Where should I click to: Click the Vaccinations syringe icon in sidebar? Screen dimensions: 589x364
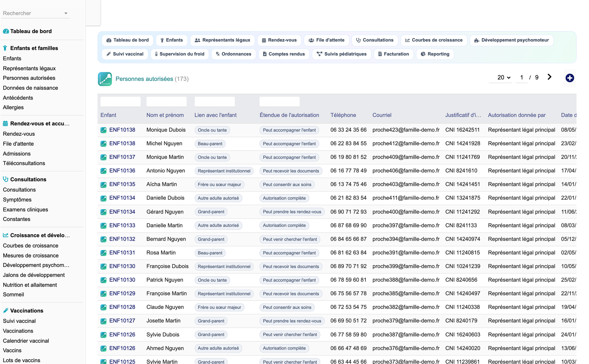6,310
